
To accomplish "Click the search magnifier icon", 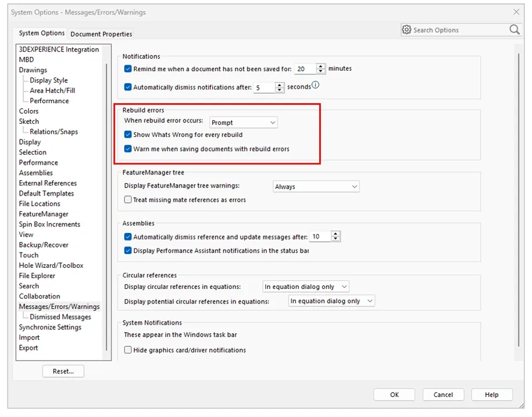I will click(x=514, y=30).
